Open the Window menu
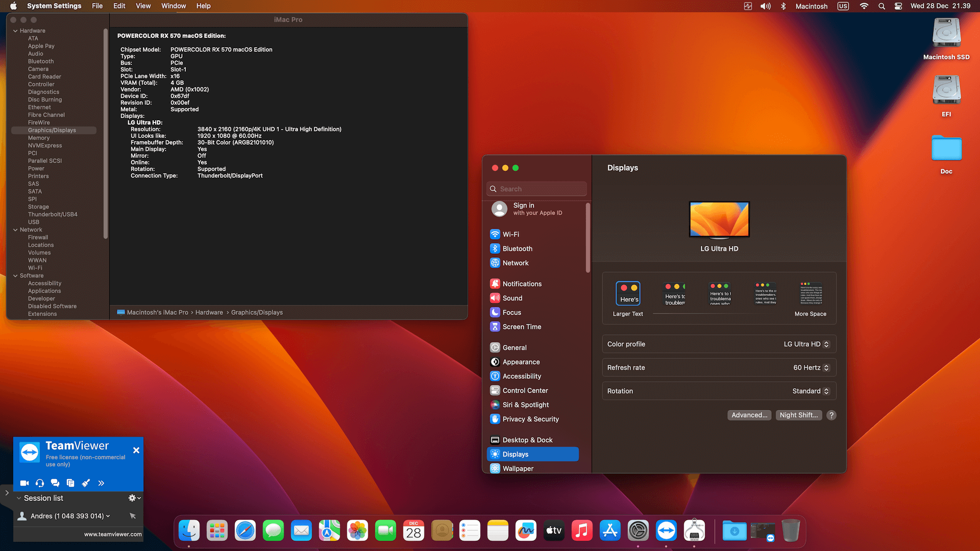Image resolution: width=980 pixels, height=551 pixels. pyautogui.click(x=174, y=6)
